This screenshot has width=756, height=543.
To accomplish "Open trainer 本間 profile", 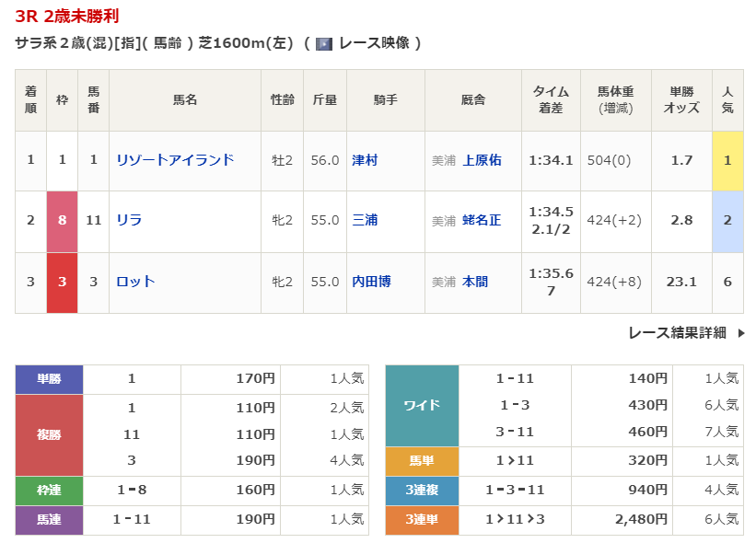I will tap(475, 282).
